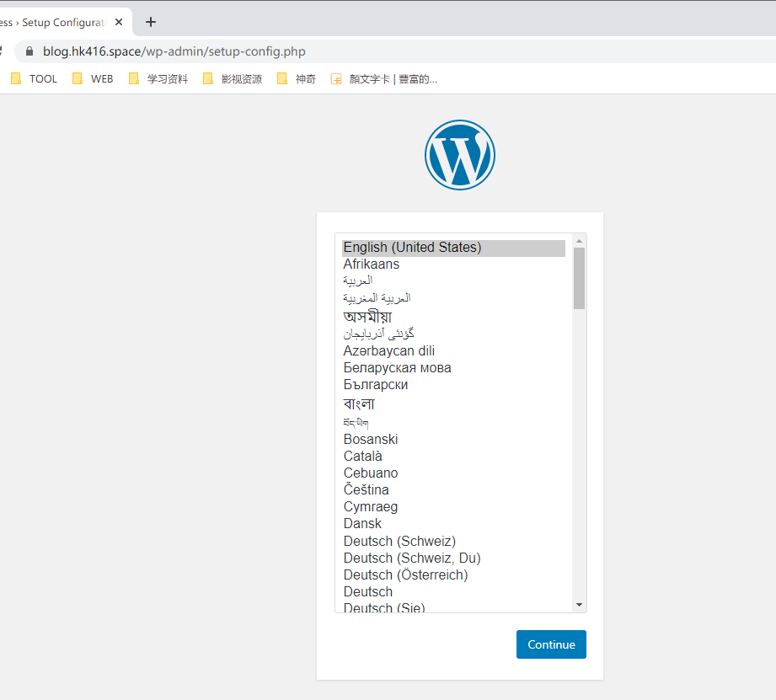This screenshot has height=700, width=776.
Task: Click language list scroll up arrow
Action: click(x=579, y=241)
